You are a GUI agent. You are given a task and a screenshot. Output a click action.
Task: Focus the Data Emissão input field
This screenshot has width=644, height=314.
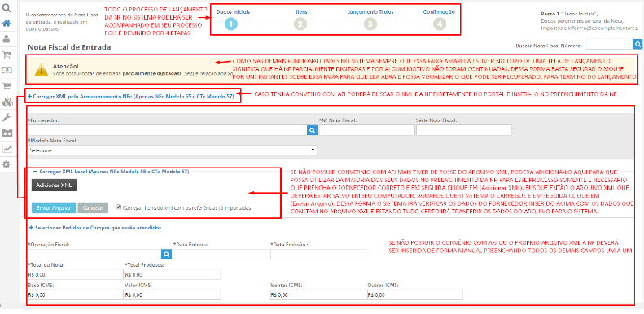(318, 255)
